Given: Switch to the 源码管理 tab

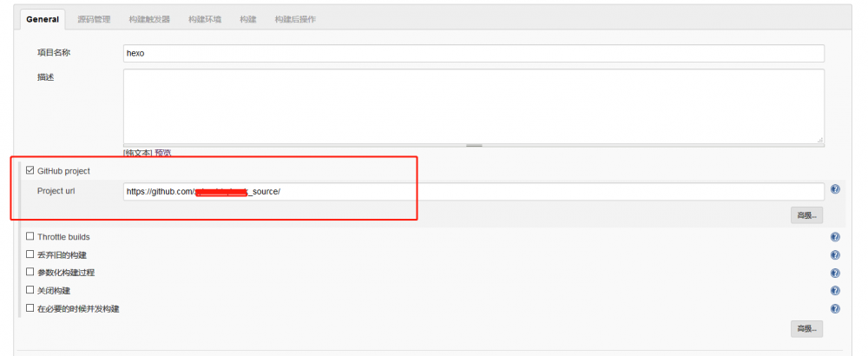Looking at the screenshot, I should [94, 19].
